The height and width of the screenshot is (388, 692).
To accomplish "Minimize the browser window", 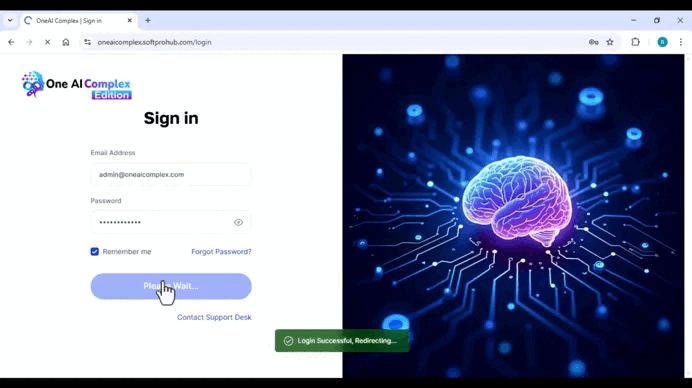I will [634, 20].
